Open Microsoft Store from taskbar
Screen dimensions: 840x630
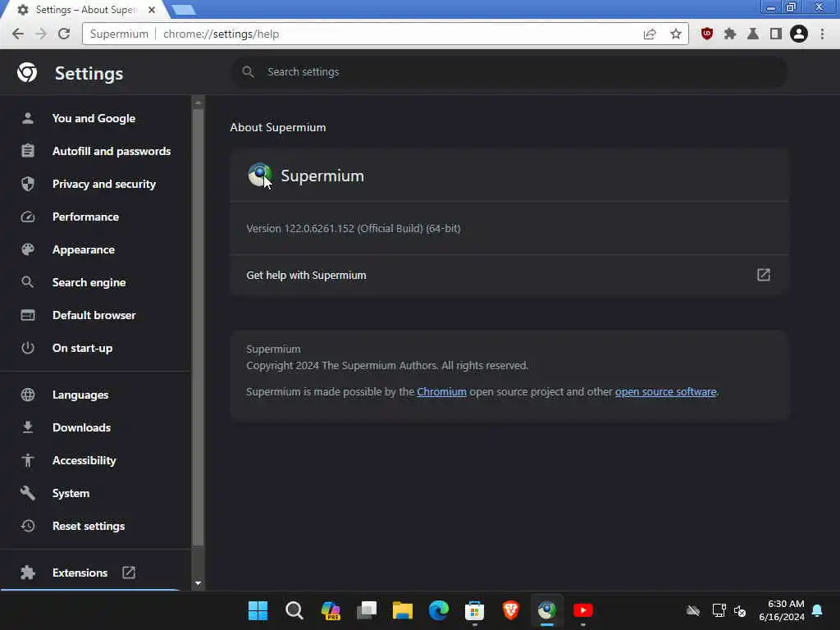pyautogui.click(x=475, y=610)
